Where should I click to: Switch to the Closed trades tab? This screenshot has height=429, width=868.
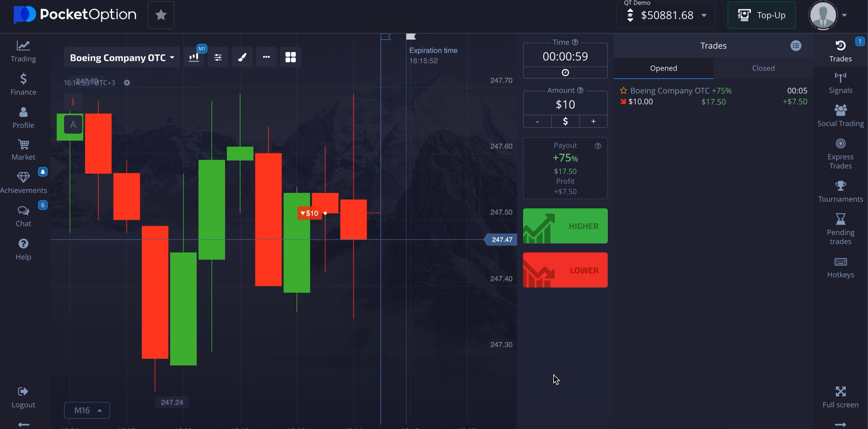click(763, 68)
